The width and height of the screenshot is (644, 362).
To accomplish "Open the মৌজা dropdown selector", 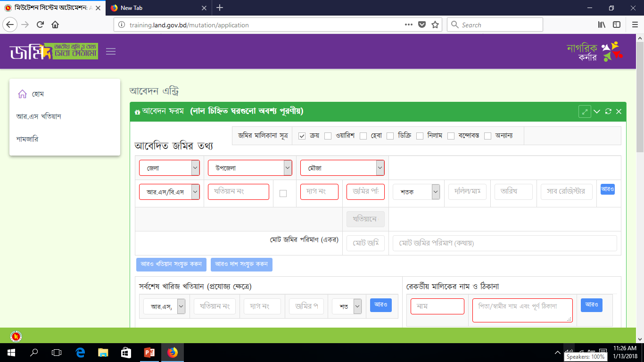I will click(x=342, y=168).
